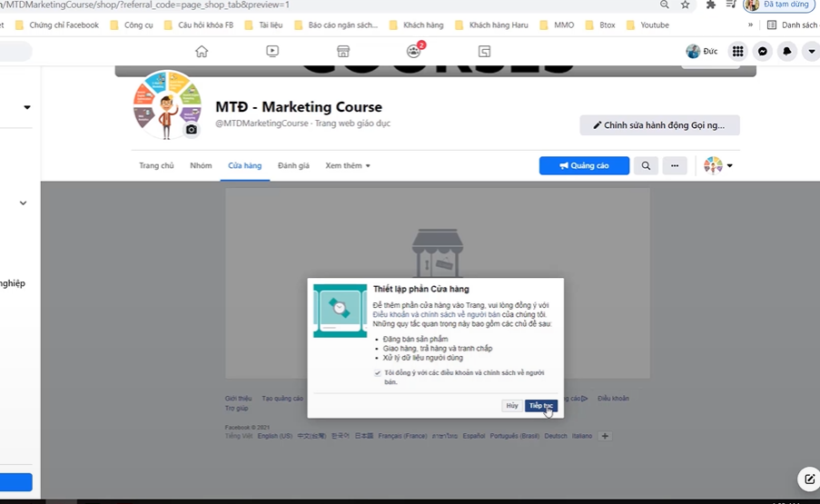The height and width of the screenshot is (504, 820).
Task: Open the Công cụ bookmark folder
Action: coord(132,25)
